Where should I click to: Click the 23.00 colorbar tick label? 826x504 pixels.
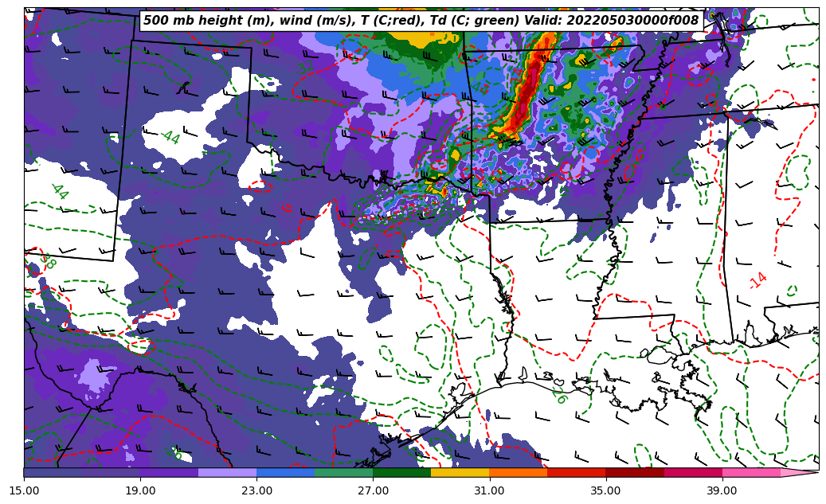click(x=256, y=490)
